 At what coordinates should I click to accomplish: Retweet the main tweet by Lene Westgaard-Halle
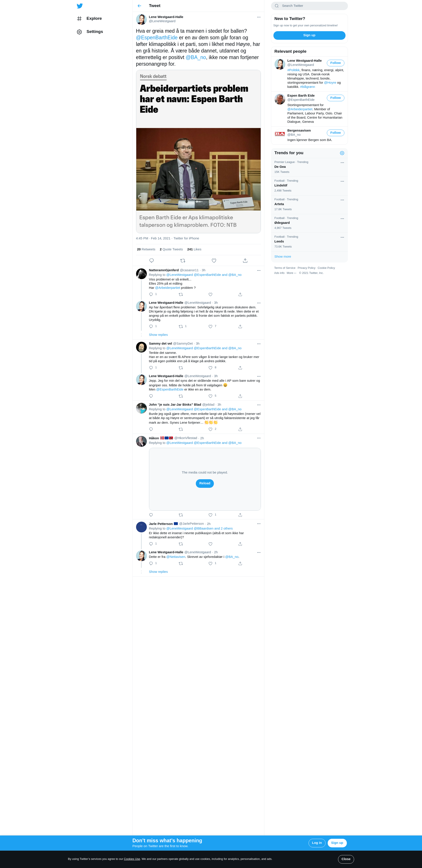[x=182, y=260]
